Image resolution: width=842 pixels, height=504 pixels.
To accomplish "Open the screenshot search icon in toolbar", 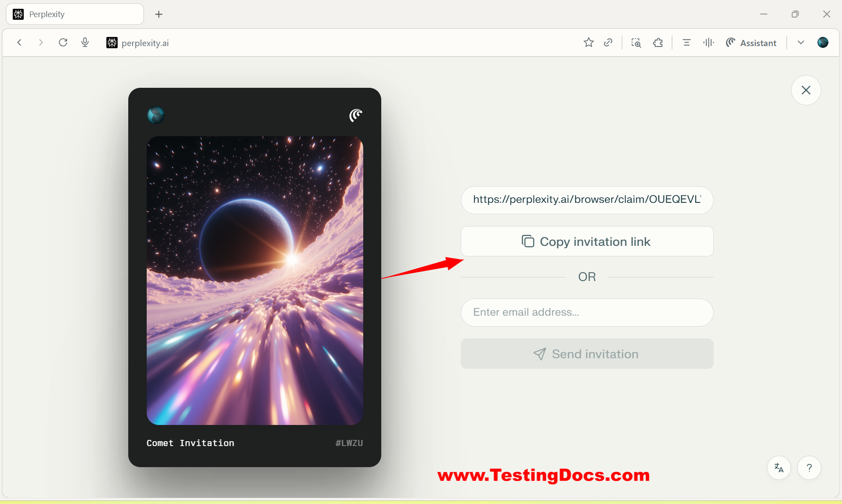I will [x=636, y=43].
